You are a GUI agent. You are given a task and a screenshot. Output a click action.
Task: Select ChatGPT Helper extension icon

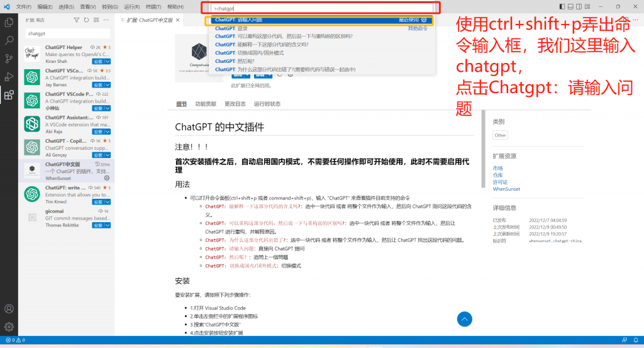click(x=32, y=53)
